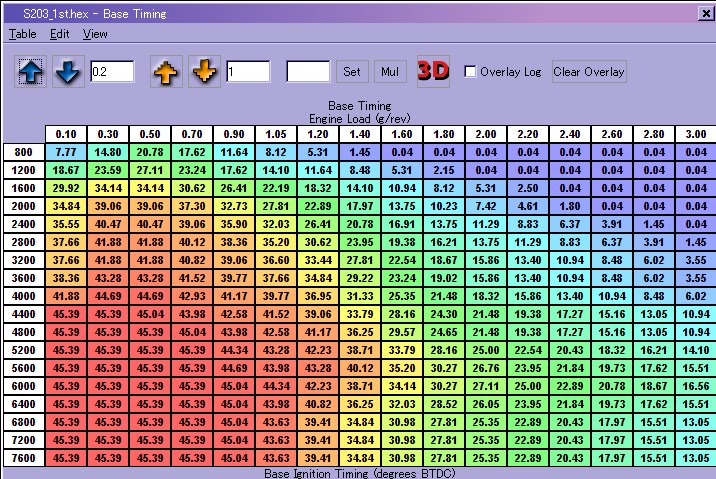
Task: Click the blue up arrow increment button
Action: [31, 72]
